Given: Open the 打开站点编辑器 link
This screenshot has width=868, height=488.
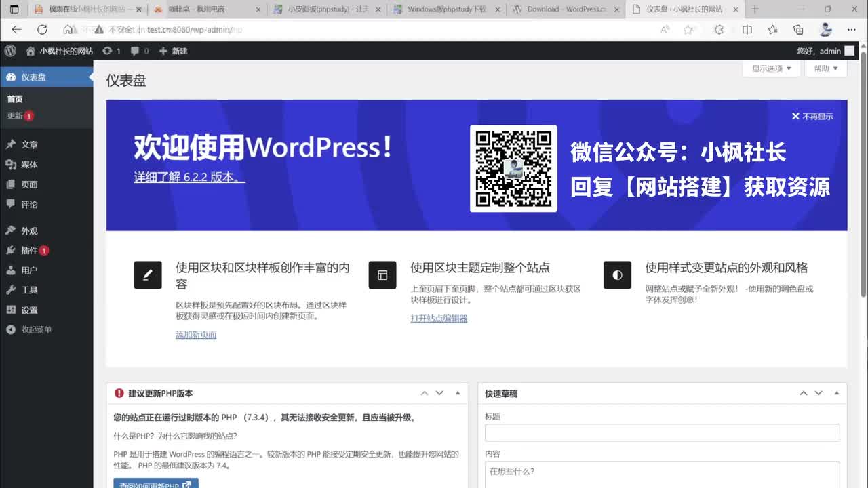Looking at the screenshot, I should 439,319.
